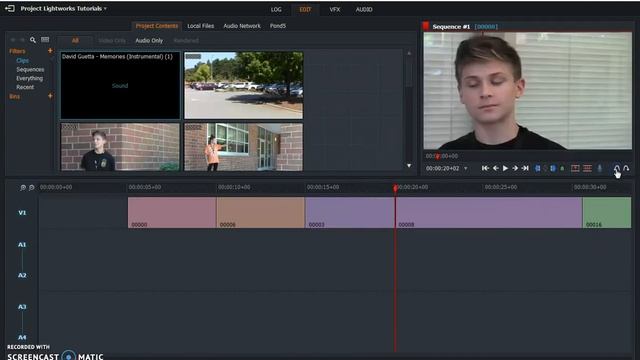
Task: Select the boy at brick wall clip
Action: (120, 147)
